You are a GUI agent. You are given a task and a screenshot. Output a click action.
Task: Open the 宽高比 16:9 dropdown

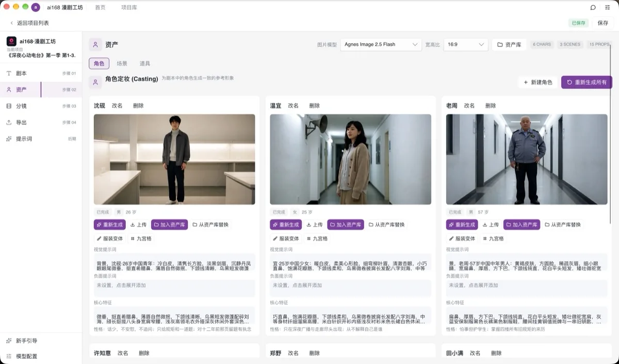pyautogui.click(x=466, y=45)
